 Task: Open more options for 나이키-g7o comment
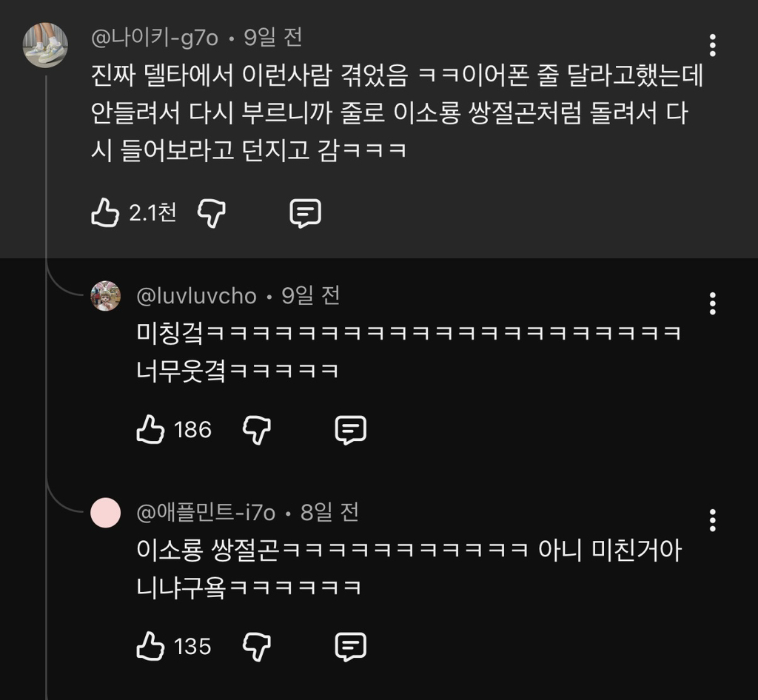[712, 45]
